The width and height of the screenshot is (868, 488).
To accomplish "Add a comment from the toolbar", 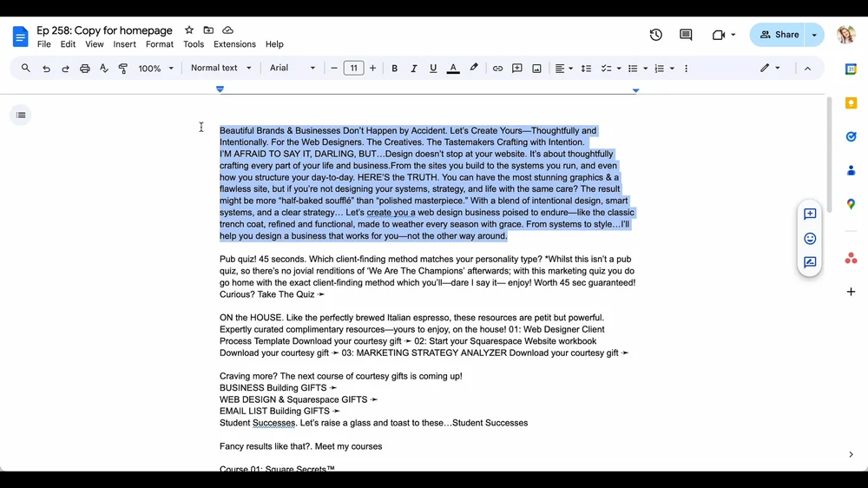I will (517, 68).
